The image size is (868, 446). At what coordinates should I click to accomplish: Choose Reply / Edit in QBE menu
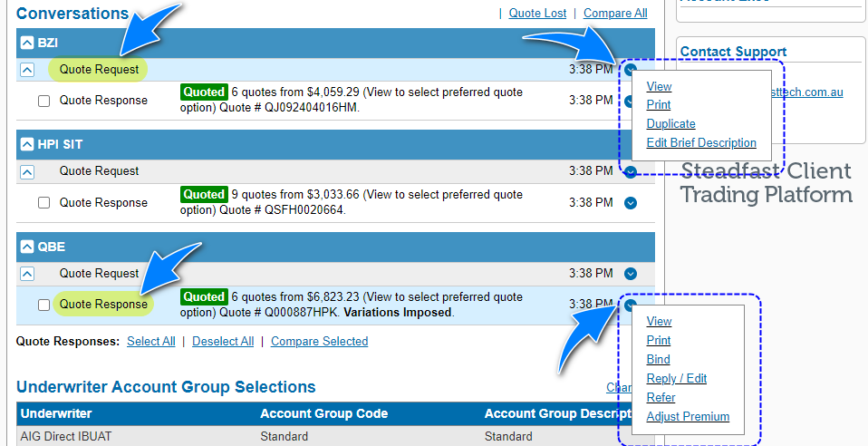click(677, 378)
